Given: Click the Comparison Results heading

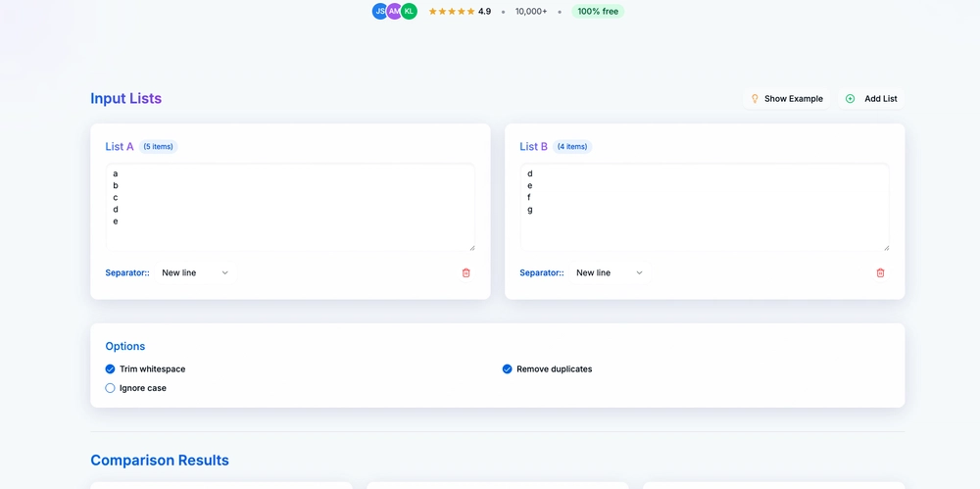Looking at the screenshot, I should point(160,461).
